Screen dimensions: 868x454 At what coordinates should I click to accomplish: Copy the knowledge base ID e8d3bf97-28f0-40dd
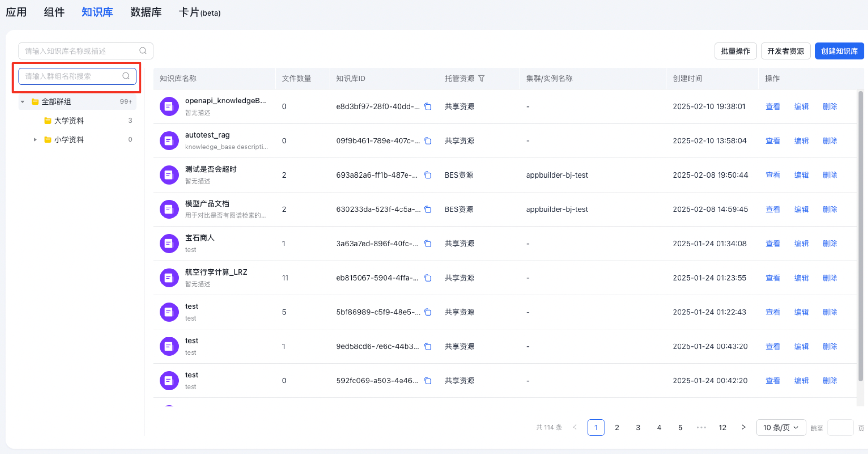[x=428, y=107]
